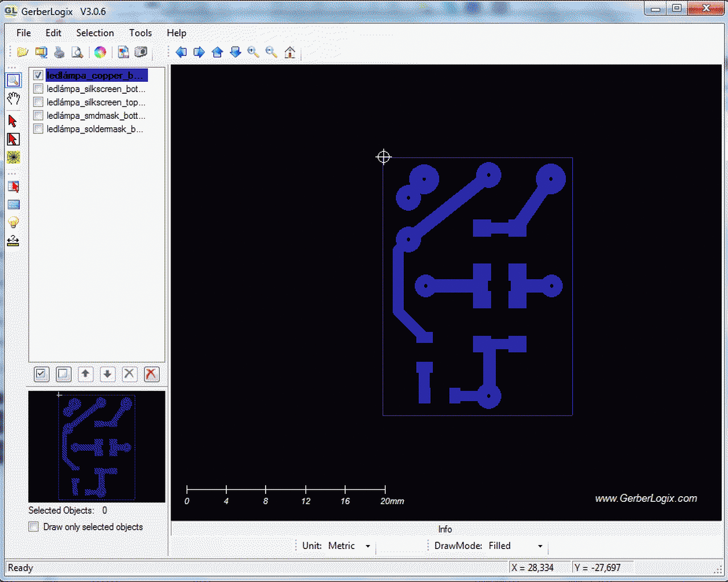728x582 pixels.
Task: Enable the ledlámpa_silkscreen_top layer checkbox
Action: point(38,102)
